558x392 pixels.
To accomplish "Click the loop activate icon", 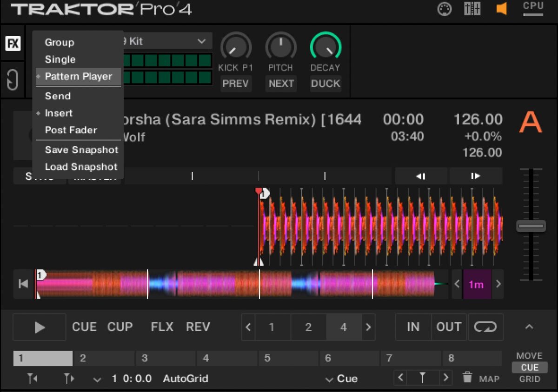I will [485, 327].
